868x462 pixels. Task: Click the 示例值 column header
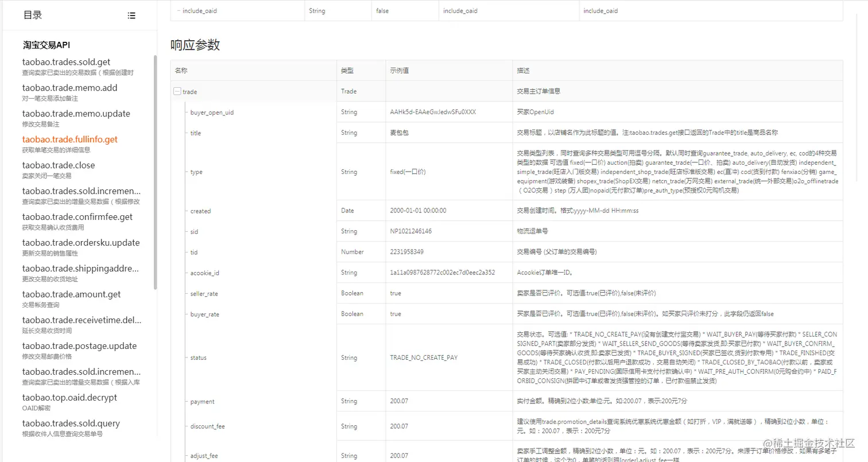pos(400,71)
